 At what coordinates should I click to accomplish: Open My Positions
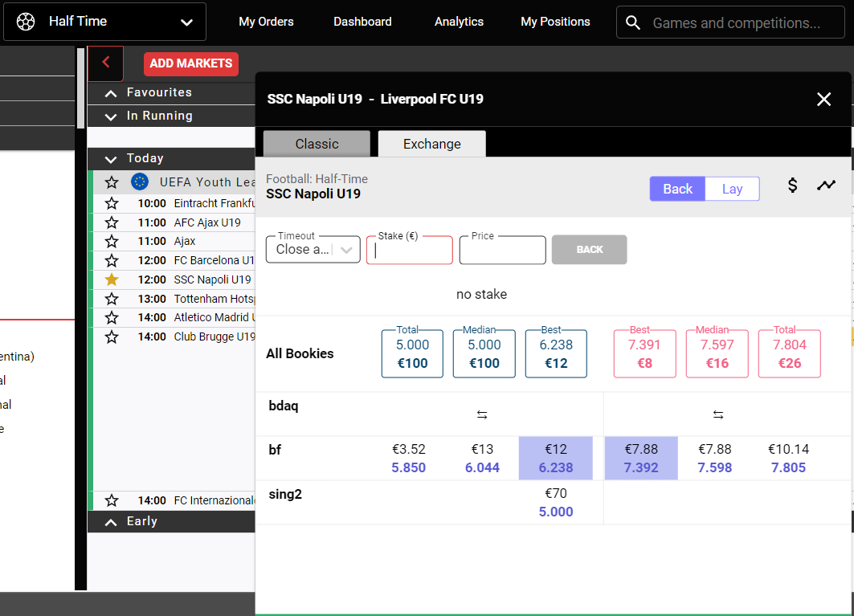[x=555, y=22]
